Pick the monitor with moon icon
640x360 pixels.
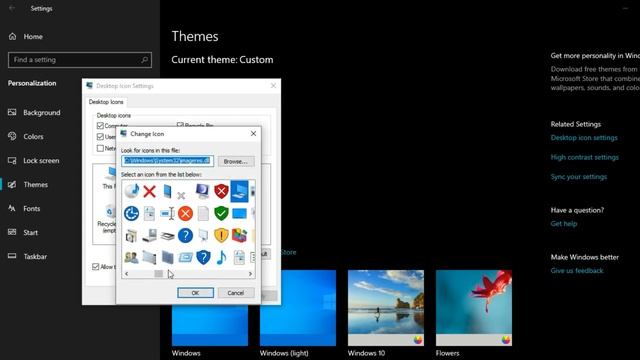pyautogui.click(x=202, y=191)
